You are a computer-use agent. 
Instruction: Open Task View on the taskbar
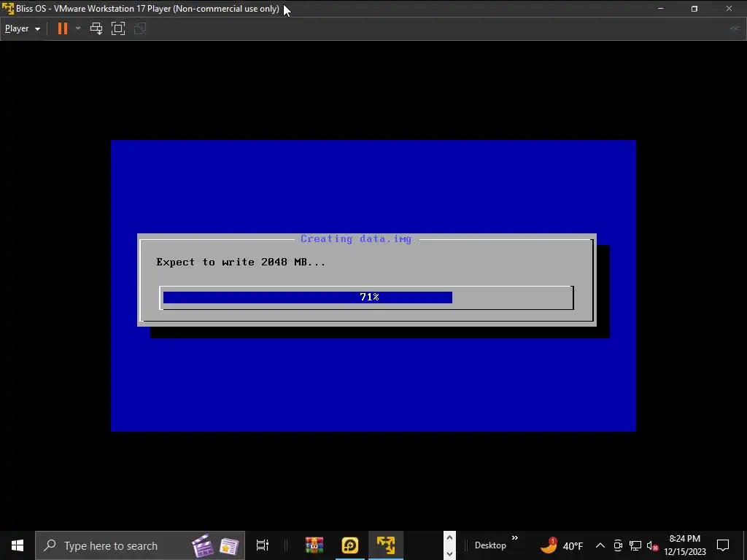[263, 545]
